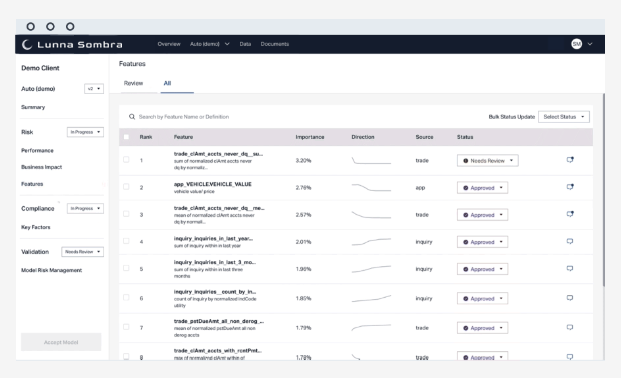The image size is (621, 378).
Task: Open the Compliance In Progress dropdown
Action: point(85,208)
